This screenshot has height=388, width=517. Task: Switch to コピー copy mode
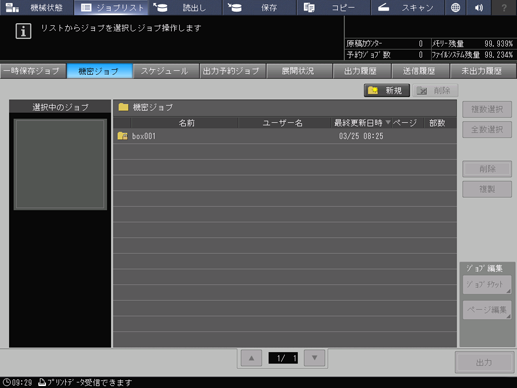point(334,7)
